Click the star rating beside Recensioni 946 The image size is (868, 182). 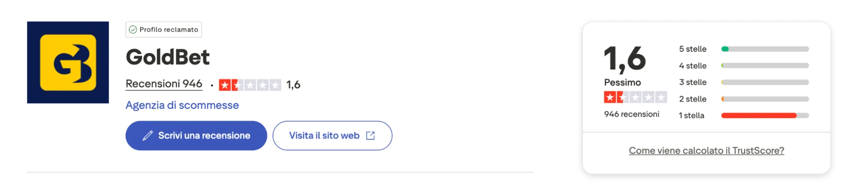250,85
